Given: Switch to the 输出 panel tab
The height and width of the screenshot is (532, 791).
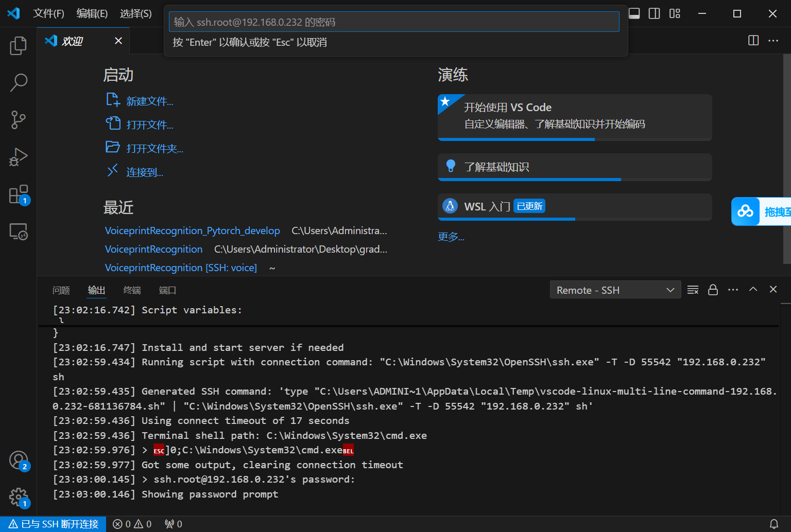Looking at the screenshot, I should tap(96, 290).
